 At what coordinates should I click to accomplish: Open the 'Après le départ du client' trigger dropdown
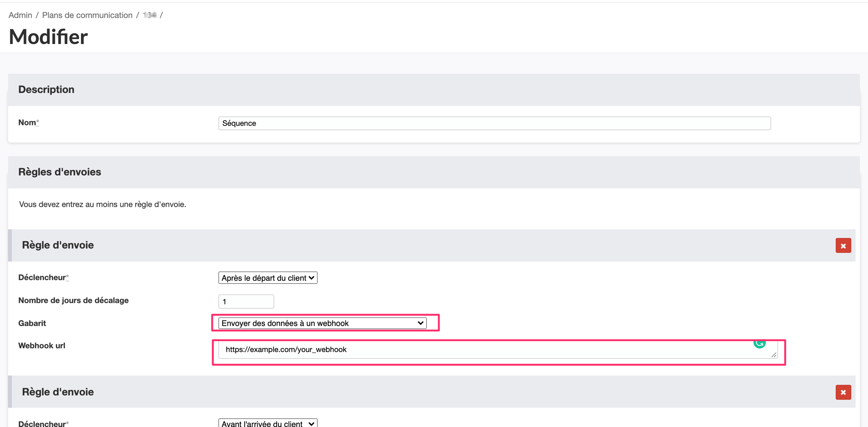coord(268,278)
